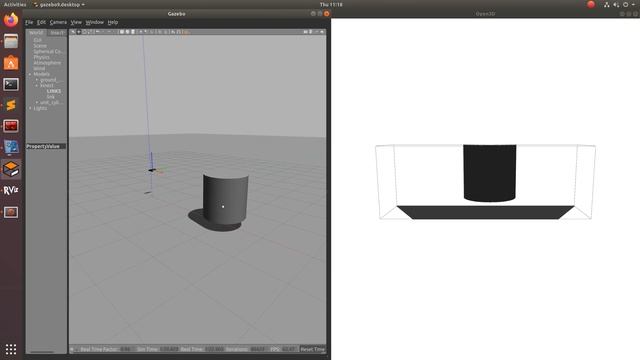Viewport: 640px width, 360px height.
Task: Activate the Rotate mode tool in Gazebo toolbar
Action: point(84,32)
